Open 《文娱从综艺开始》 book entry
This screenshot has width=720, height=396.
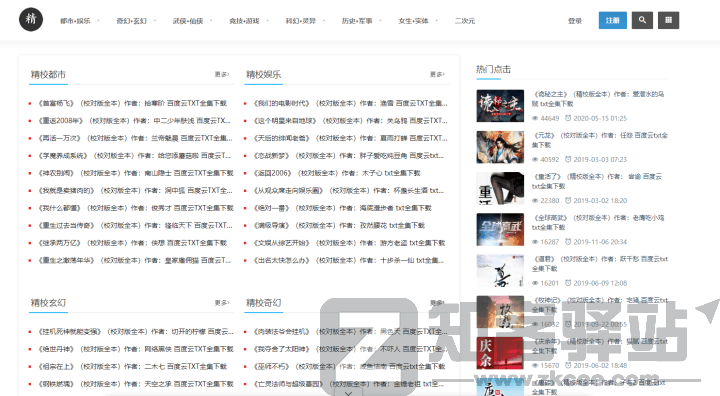349,243
